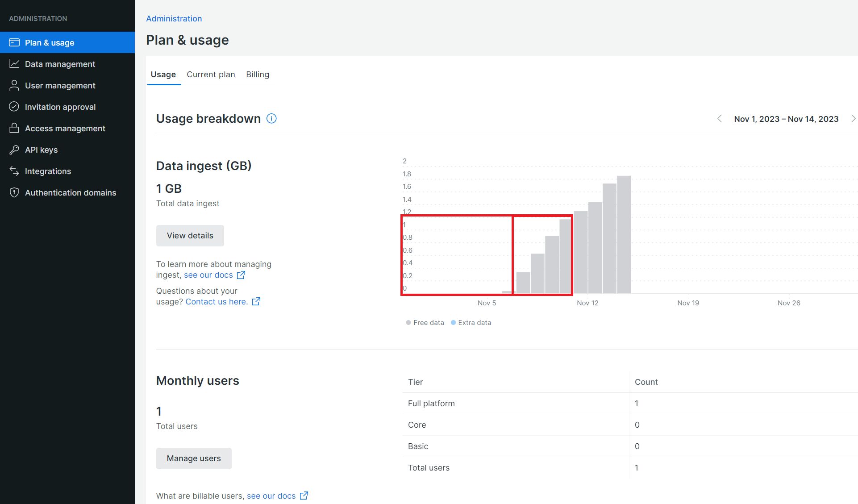Go to next date range arrow
858x504 pixels.
pyautogui.click(x=853, y=119)
